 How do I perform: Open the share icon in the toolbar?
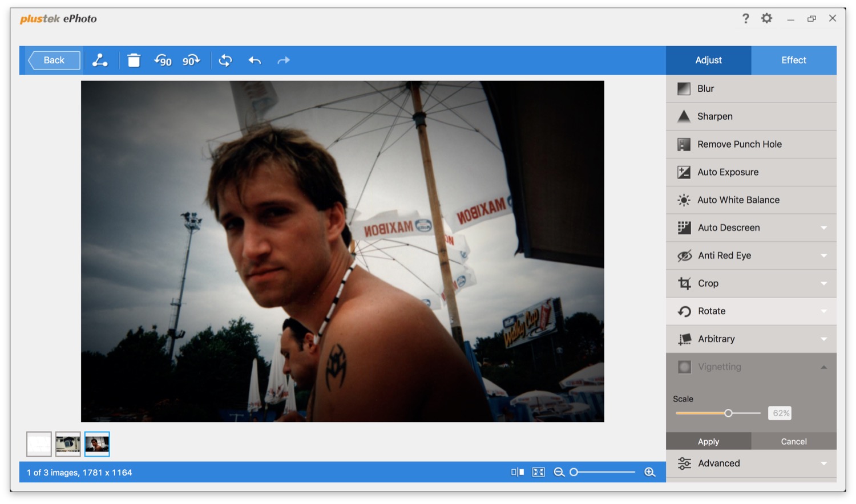100,60
